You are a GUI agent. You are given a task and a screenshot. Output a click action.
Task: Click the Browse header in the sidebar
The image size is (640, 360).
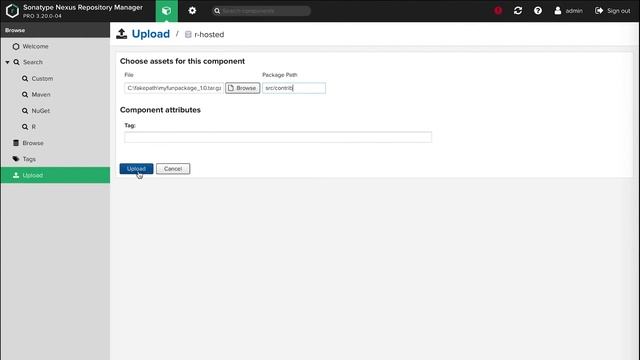(15, 30)
